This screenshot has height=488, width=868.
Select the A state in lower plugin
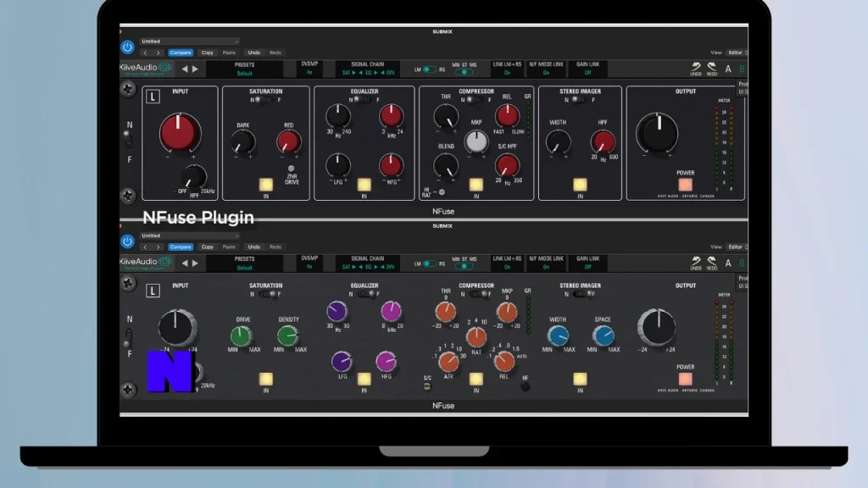pyautogui.click(x=728, y=263)
